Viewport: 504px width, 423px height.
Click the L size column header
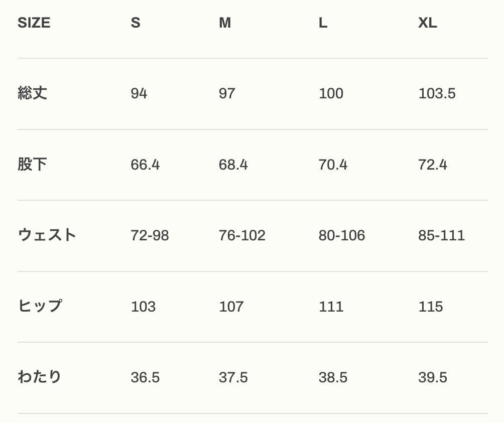pos(323,23)
